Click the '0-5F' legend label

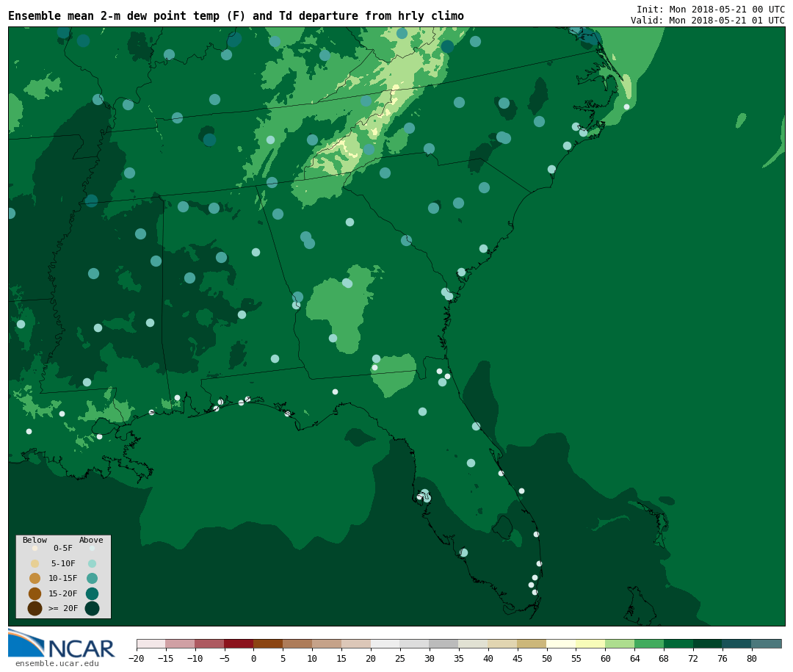click(x=63, y=548)
